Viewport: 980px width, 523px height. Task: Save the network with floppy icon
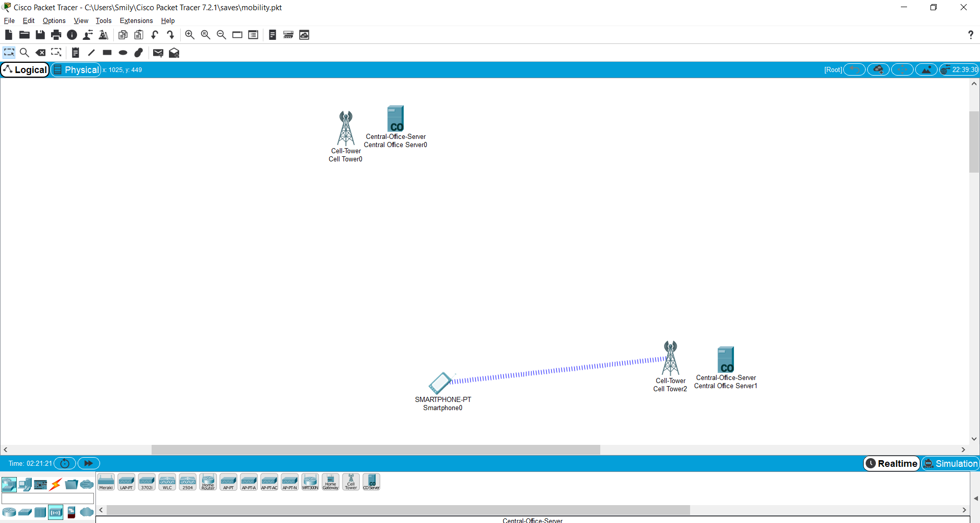pyautogui.click(x=40, y=35)
